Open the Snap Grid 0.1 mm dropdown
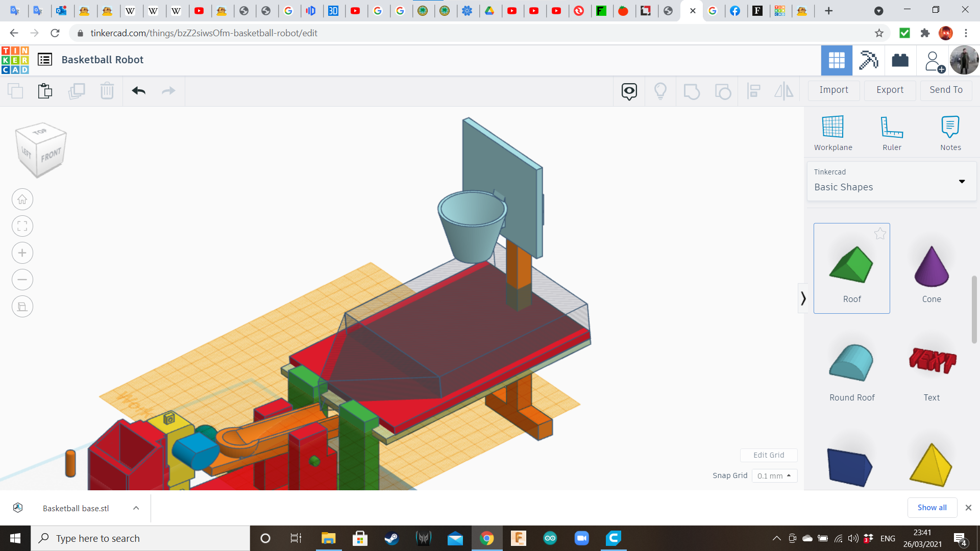The height and width of the screenshot is (551, 980). click(x=774, y=475)
